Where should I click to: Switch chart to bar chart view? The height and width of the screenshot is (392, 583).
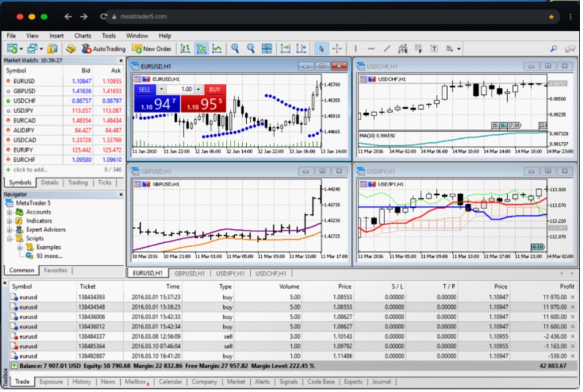(186, 49)
